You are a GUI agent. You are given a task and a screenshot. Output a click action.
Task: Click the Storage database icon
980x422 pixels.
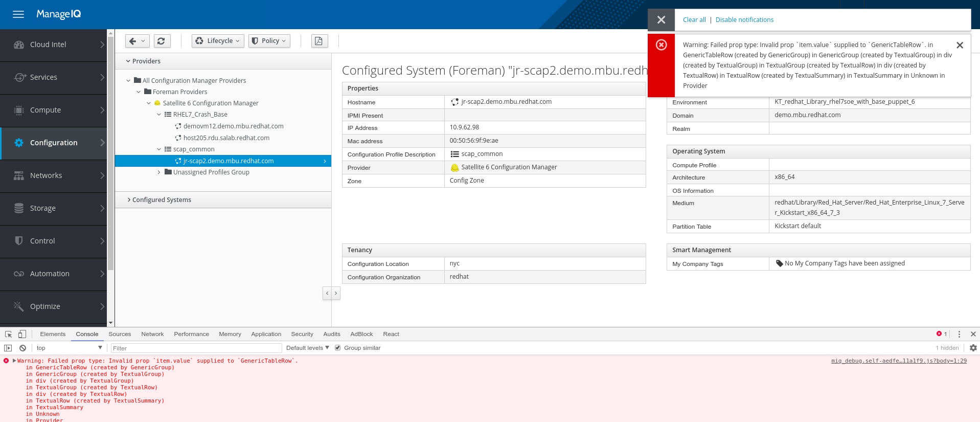tap(19, 208)
